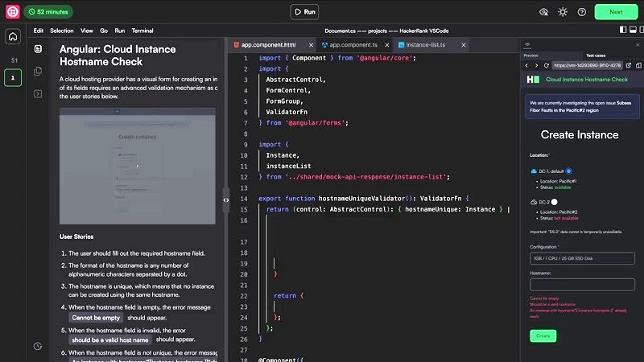Open preview in new window icon
Viewport: 644px width, 362px height.
click(630, 65)
